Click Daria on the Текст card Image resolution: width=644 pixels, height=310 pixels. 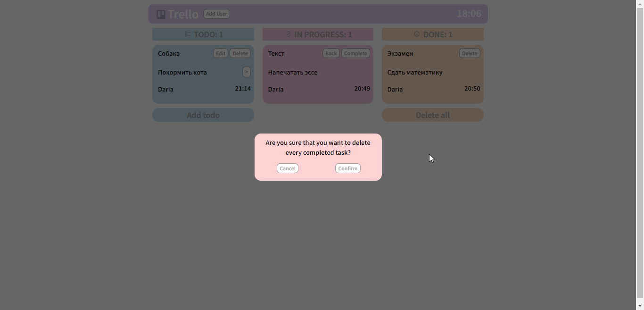(276, 89)
